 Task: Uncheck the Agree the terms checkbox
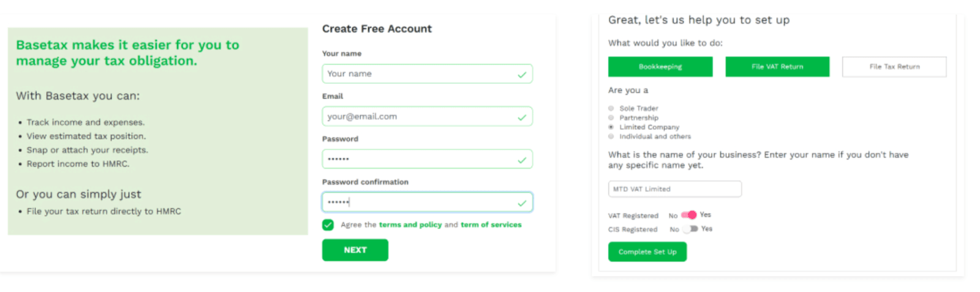[328, 225]
